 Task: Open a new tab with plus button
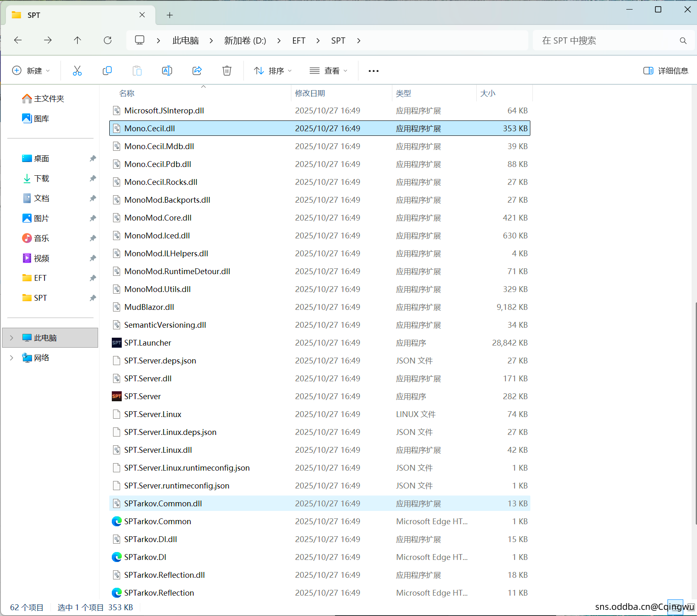tap(170, 15)
